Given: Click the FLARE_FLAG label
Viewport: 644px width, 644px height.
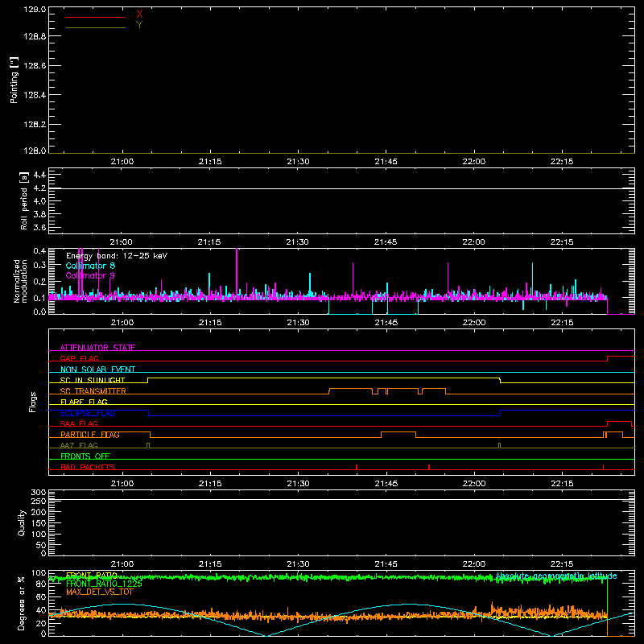Looking at the screenshot, I should tap(84, 402).
